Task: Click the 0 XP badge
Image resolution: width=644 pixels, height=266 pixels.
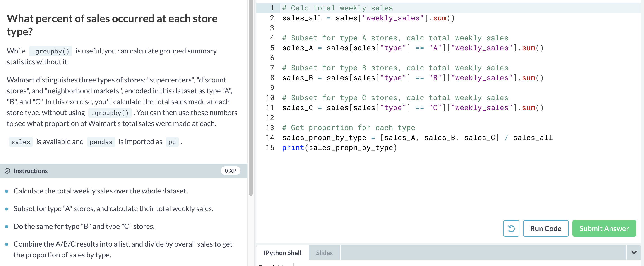Action: [230, 171]
